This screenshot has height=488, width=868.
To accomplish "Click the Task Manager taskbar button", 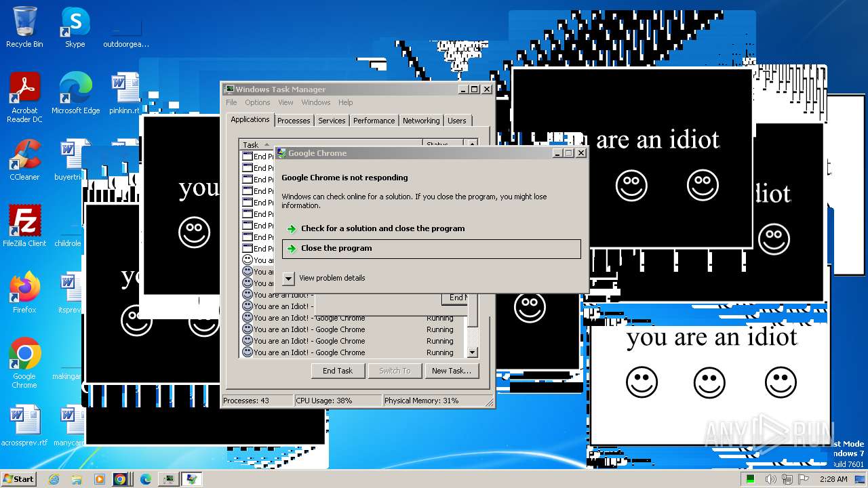I will click(x=169, y=479).
